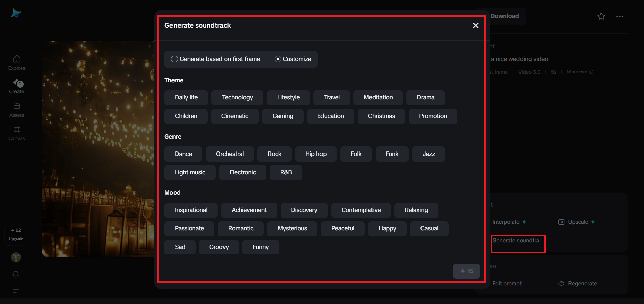This screenshot has width=644, height=304.
Task: Click the wedding video preview thumbnail
Action: [x=98, y=149]
